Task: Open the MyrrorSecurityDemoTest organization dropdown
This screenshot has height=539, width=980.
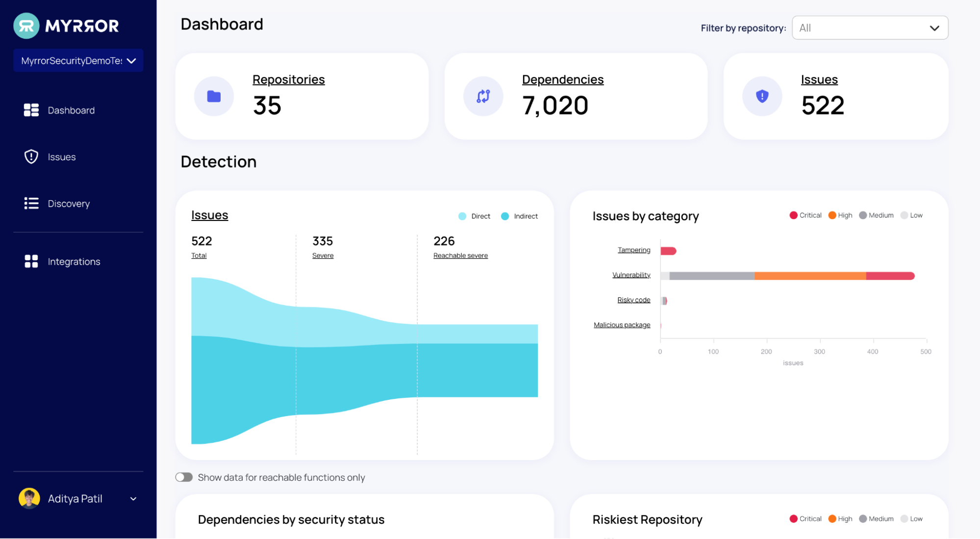Action: point(78,61)
